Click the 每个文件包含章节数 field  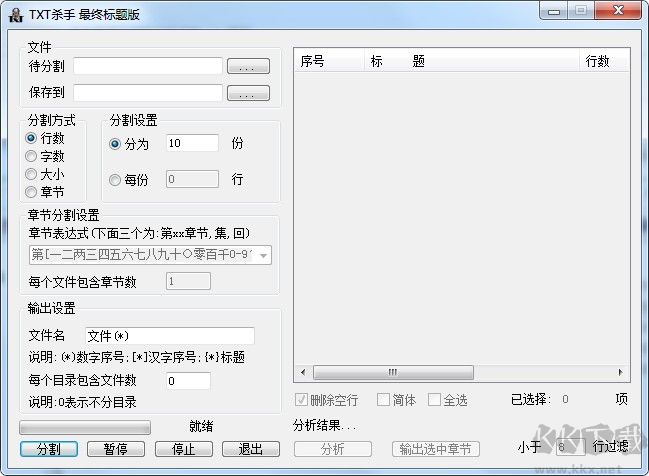[188, 281]
